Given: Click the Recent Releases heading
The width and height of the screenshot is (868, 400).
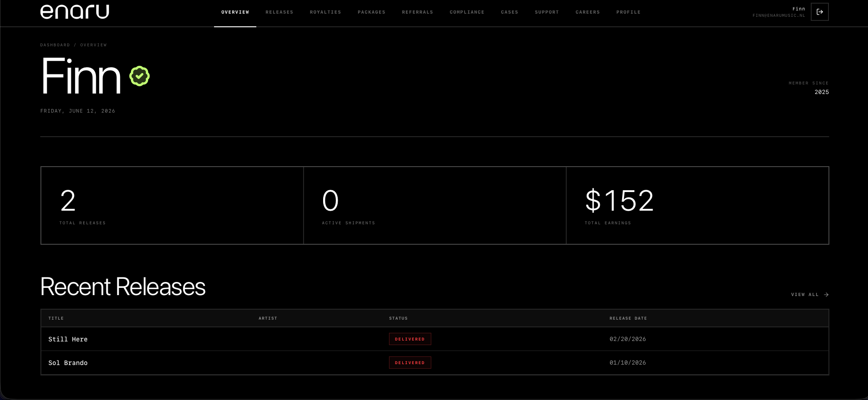Looking at the screenshot, I should point(123,287).
